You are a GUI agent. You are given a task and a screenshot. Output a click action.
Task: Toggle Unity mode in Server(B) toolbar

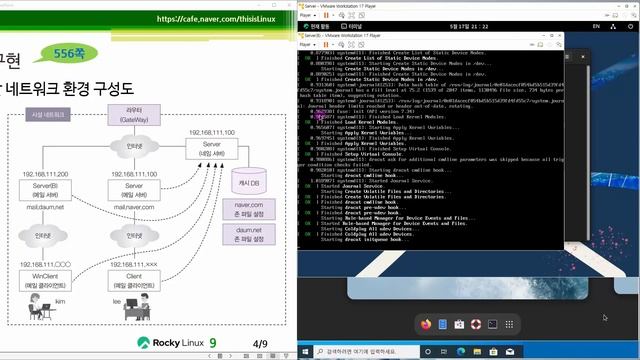click(362, 44)
